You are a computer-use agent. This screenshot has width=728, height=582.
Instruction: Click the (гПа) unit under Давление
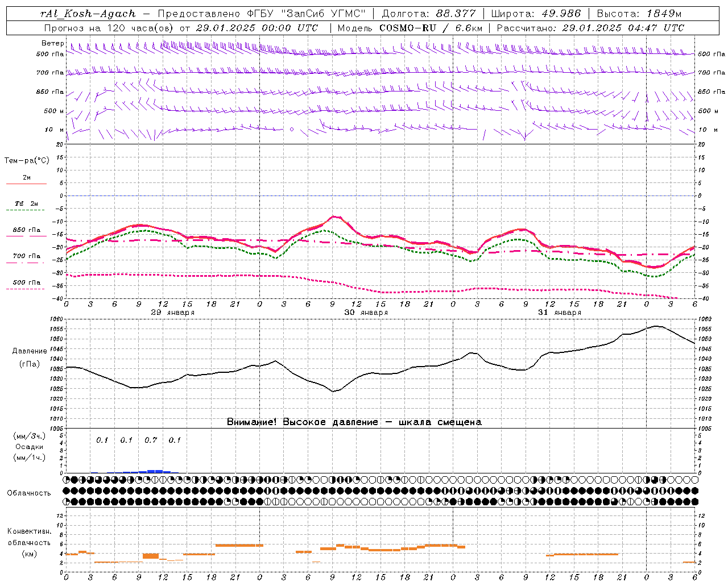tap(30, 364)
